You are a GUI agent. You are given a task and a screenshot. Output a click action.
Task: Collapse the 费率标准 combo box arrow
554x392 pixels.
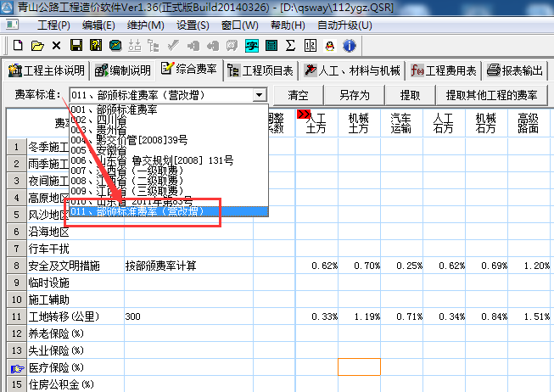(x=260, y=95)
